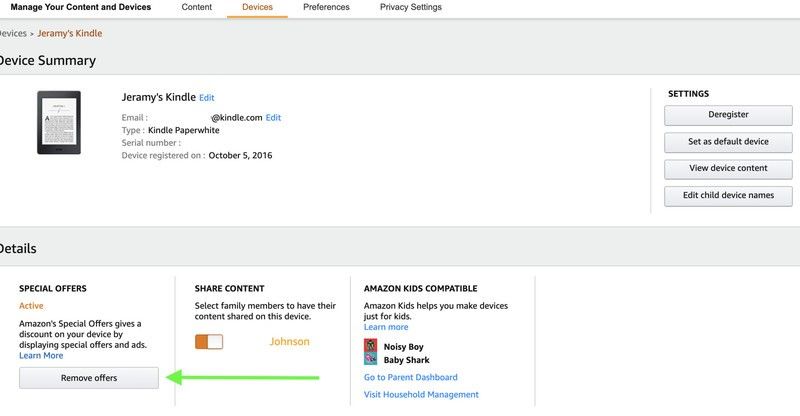The image size is (800, 416).
Task: Click the Deregister button
Action: point(728,115)
